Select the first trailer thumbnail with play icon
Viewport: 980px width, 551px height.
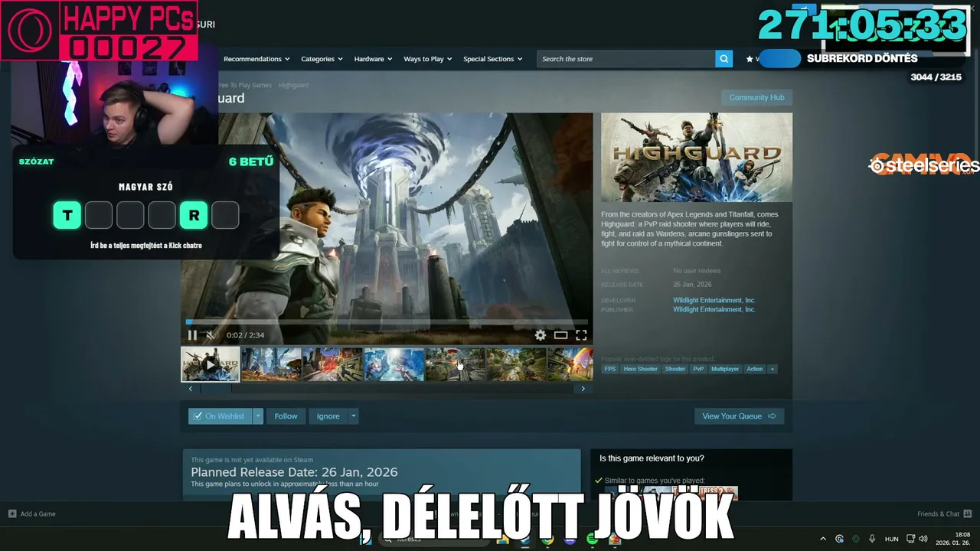[x=210, y=364]
